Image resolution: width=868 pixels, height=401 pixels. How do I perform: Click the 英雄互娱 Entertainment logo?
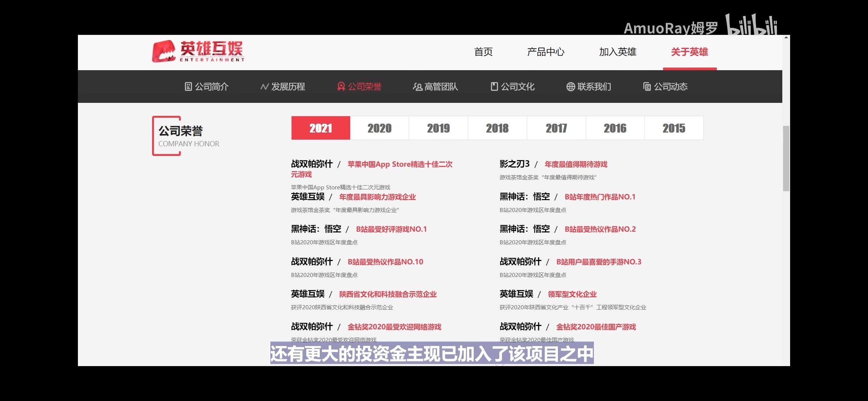(x=198, y=51)
